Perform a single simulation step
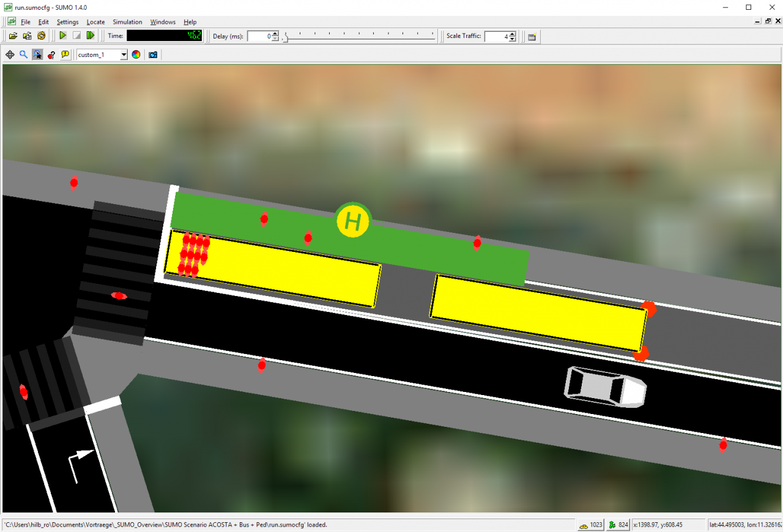The height and width of the screenshot is (532, 783). [x=91, y=36]
